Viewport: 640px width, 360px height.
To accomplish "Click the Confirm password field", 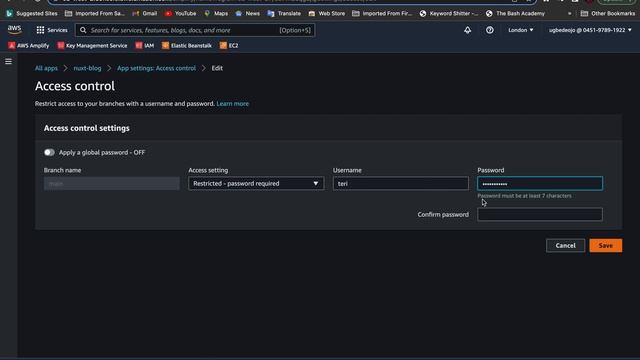I will point(540,214).
